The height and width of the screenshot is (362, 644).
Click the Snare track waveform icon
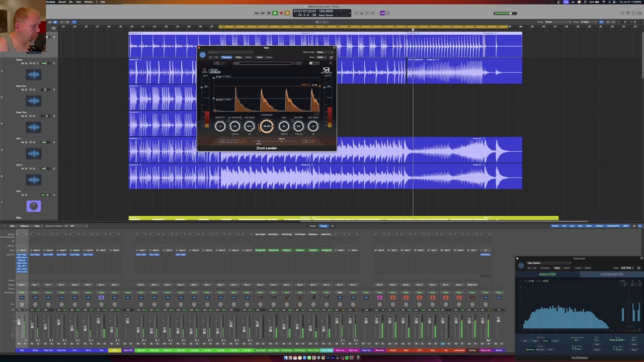[x=34, y=75]
